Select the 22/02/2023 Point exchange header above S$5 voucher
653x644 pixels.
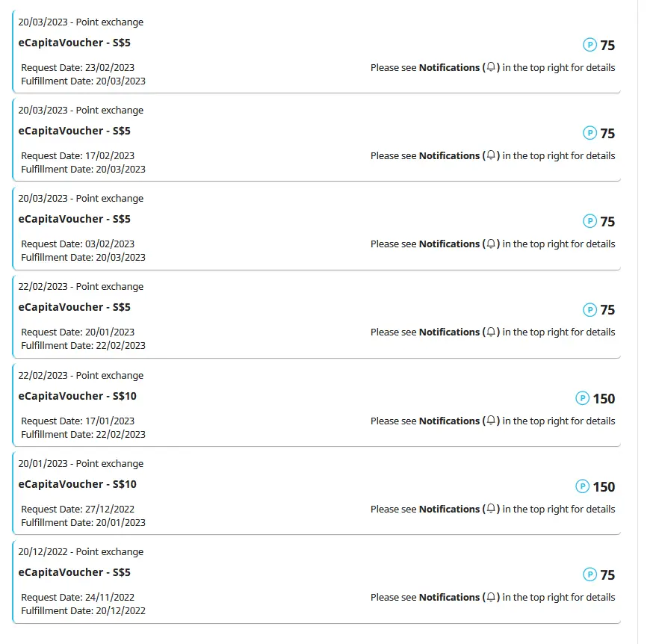pyautogui.click(x=81, y=287)
